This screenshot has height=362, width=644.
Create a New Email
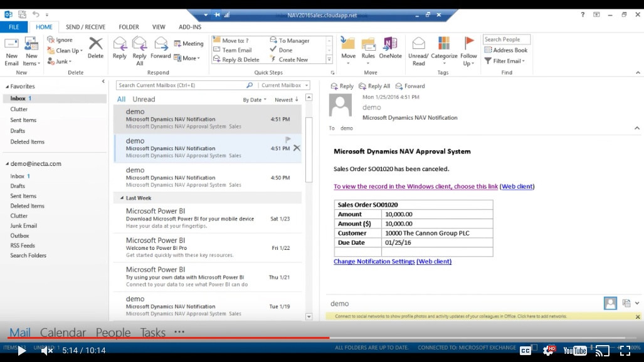click(11, 51)
